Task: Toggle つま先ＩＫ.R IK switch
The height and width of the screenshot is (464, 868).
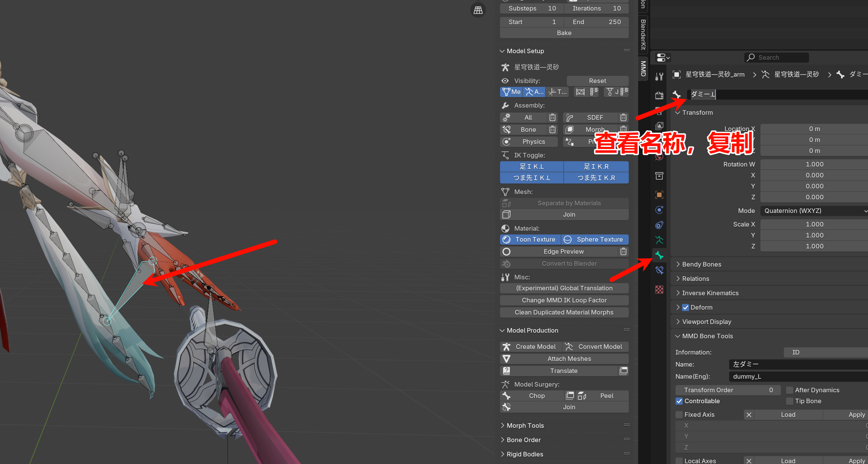Action: click(596, 178)
